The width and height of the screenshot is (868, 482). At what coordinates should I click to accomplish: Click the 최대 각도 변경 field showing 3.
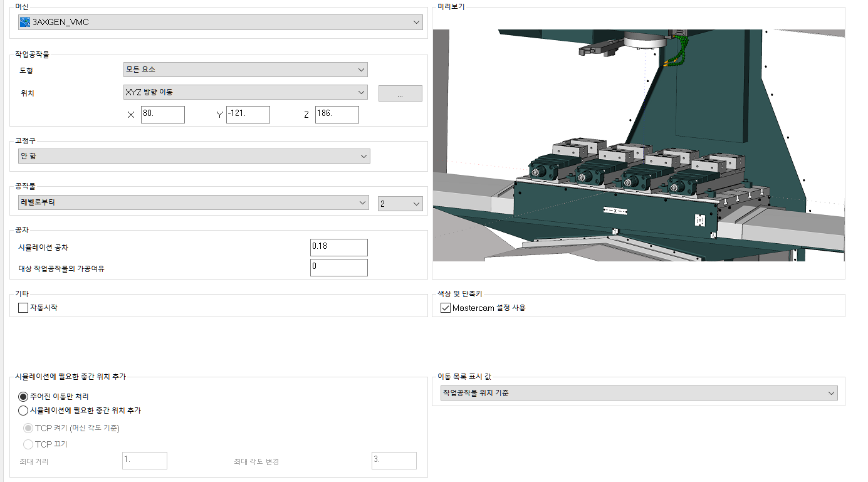[394, 461]
